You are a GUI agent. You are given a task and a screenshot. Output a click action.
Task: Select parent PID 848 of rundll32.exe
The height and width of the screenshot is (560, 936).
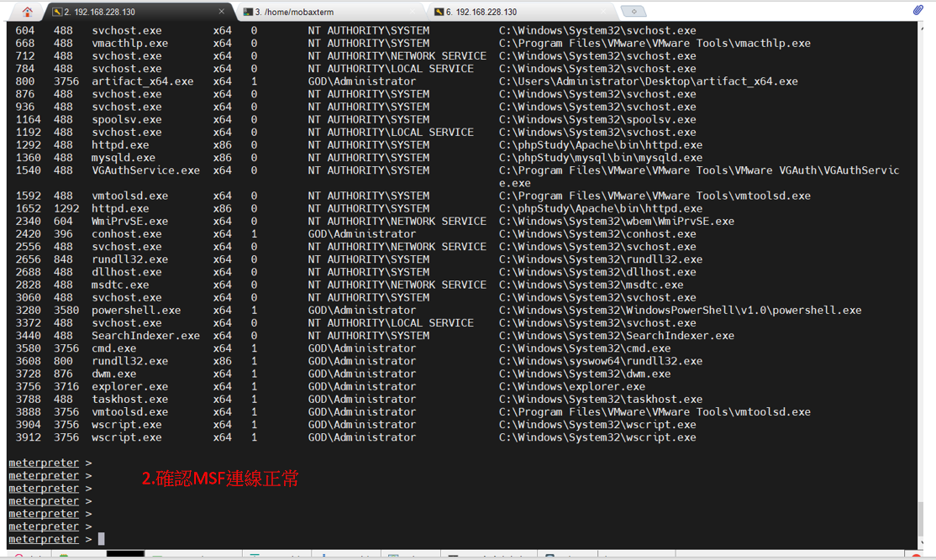click(63, 259)
